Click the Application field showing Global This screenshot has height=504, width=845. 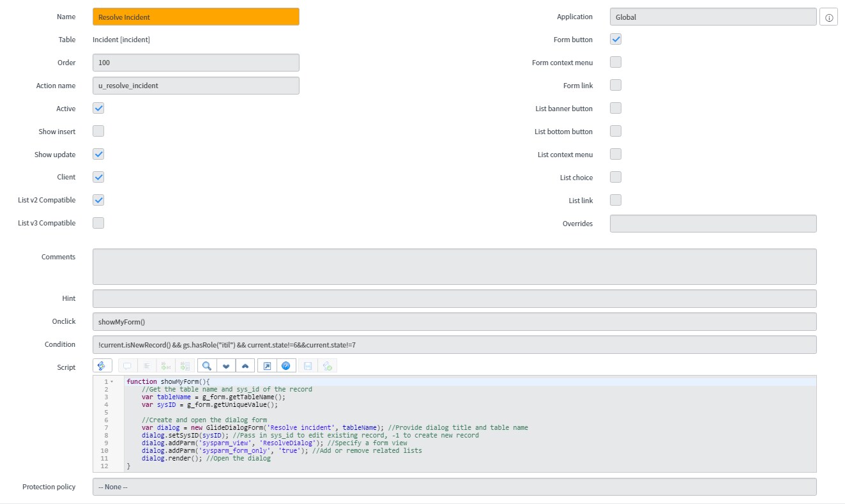[x=713, y=17]
